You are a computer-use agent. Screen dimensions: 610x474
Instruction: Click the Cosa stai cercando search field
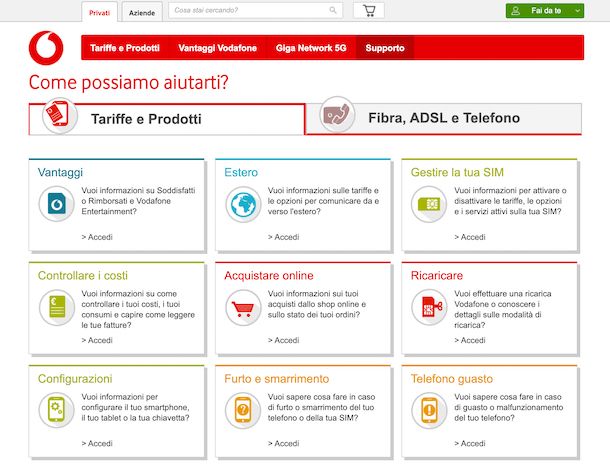[256, 11]
